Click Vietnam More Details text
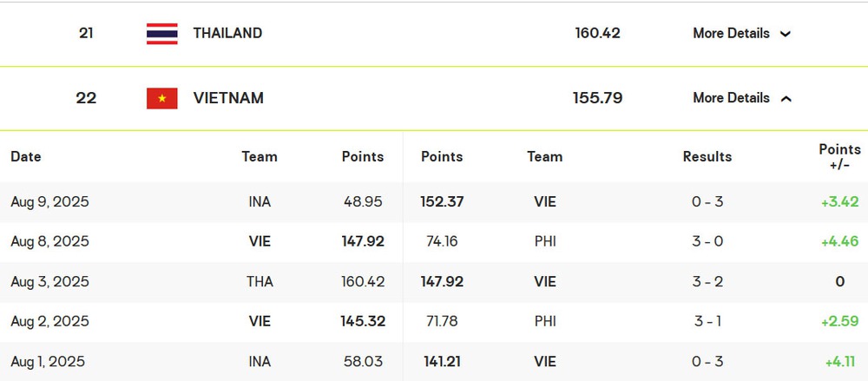 tap(731, 98)
